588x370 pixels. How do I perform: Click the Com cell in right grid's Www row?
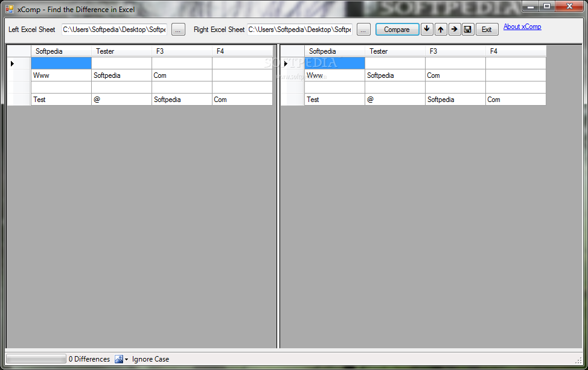click(x=455, y=75)
